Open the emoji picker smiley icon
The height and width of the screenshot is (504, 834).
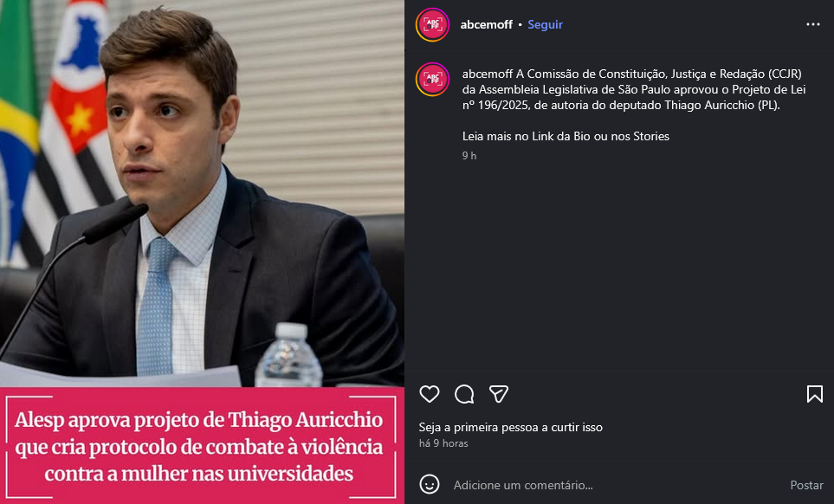point(430,484)
